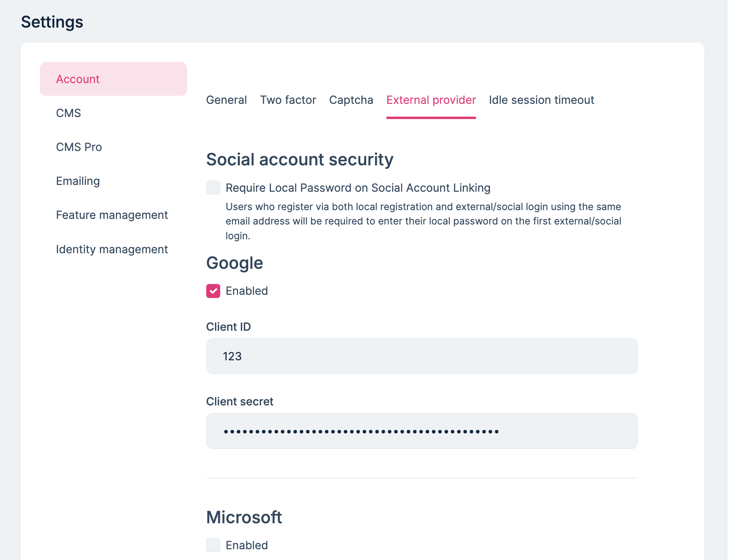Click the Social account security heading
The image size is (729, 560).
click(300, 159)
